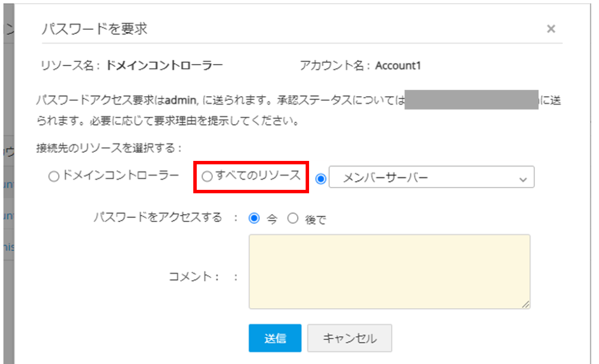Click the gray redacted block
The width and height of the screenshot is (599, 364).
(471, 100)
